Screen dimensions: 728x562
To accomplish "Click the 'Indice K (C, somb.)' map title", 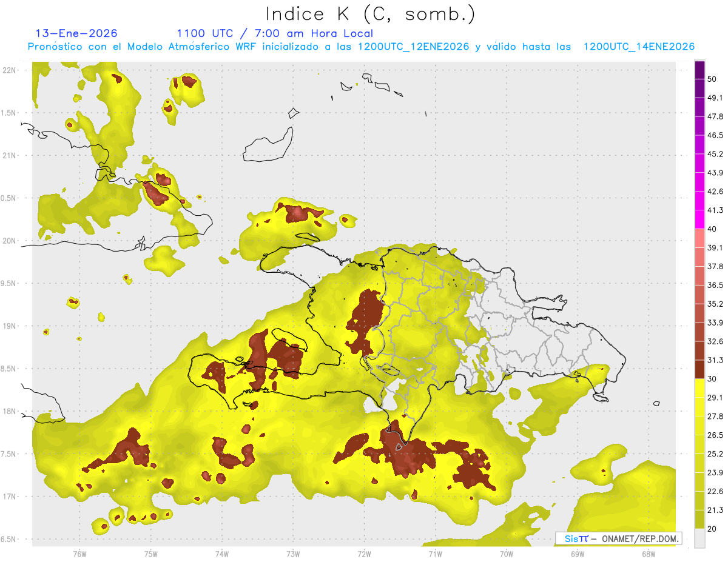I will click(371, 14).
